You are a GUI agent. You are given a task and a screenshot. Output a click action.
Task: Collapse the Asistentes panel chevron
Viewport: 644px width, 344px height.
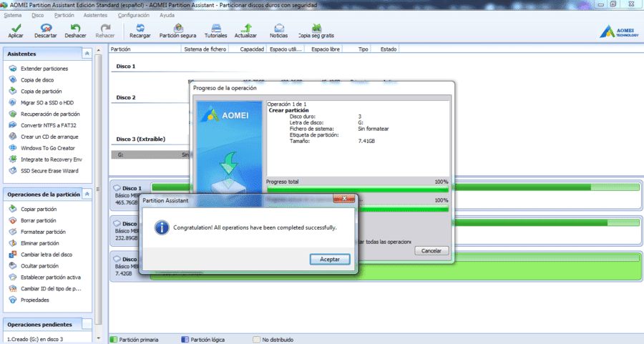click(x=87, y=54)
